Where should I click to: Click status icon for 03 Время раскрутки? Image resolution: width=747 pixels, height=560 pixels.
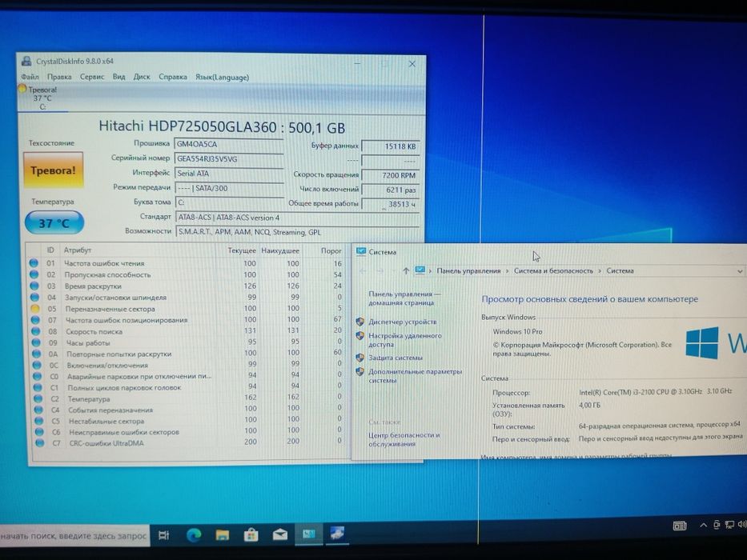[x=34, y=286]
